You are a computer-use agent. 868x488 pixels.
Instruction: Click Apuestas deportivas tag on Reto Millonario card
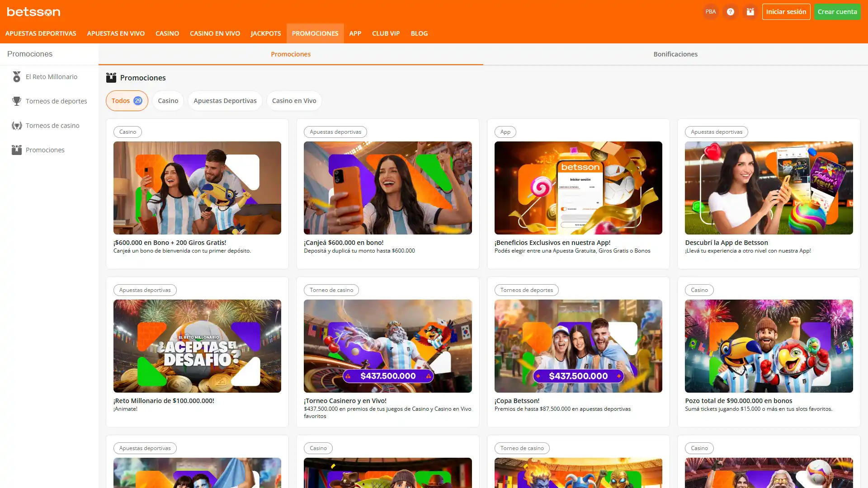145,290
